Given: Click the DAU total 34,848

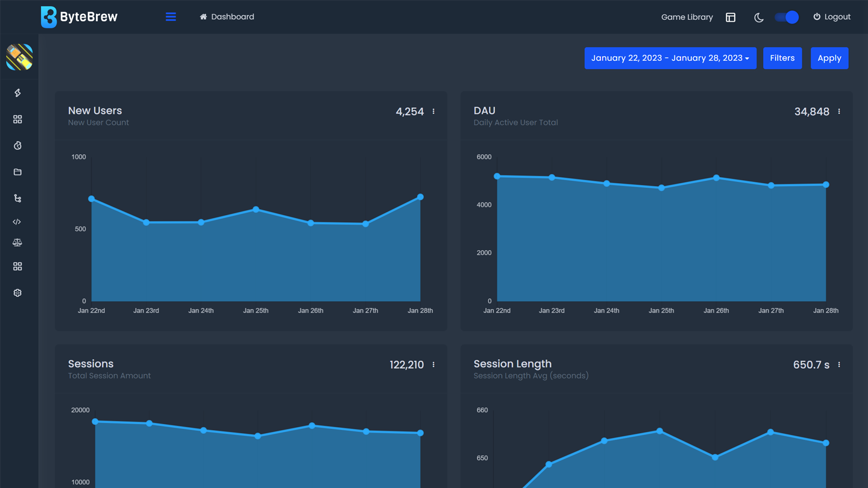Looking at the screenshot, I should (x=812, y=111).
